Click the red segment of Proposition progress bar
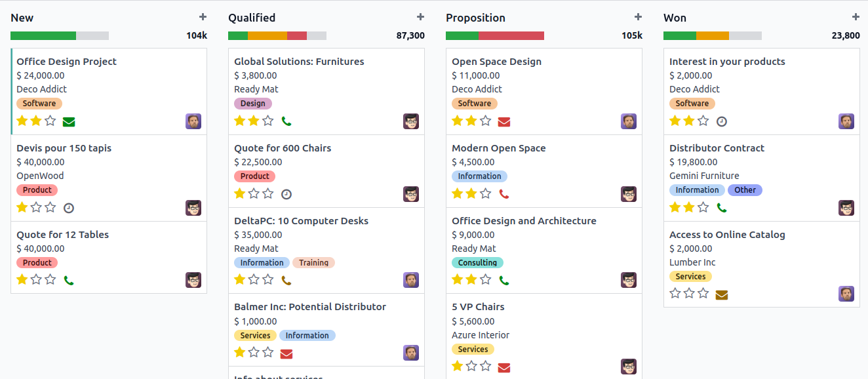The width and height of the screenshot is (868, 379). pos(511,35)
